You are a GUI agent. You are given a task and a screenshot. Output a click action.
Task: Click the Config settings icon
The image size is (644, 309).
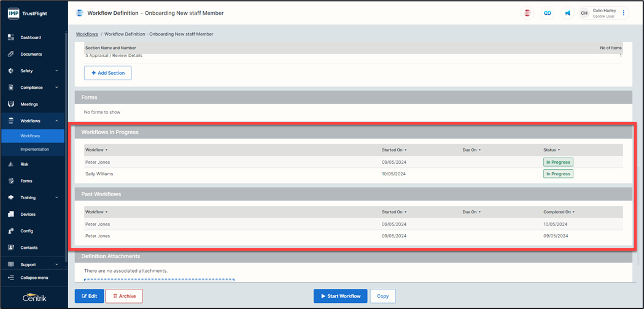pos(11,231)
